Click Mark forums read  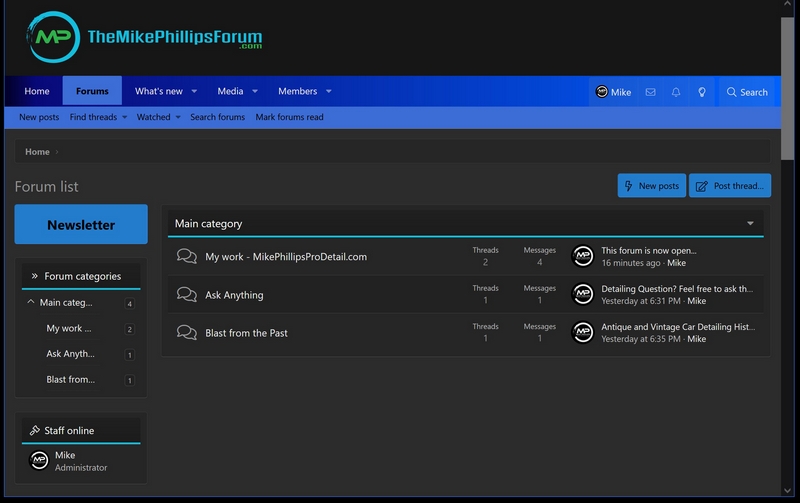[x=289, y=117]
